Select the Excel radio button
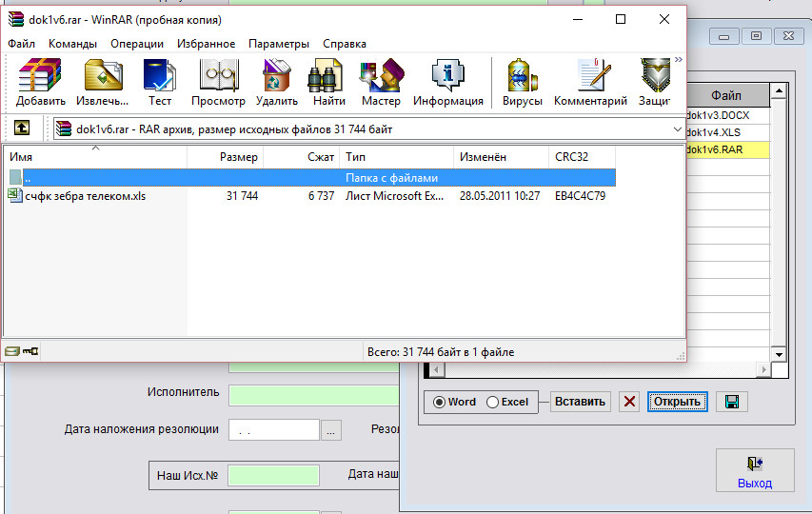The image size is (812, 514). [492, 403]
